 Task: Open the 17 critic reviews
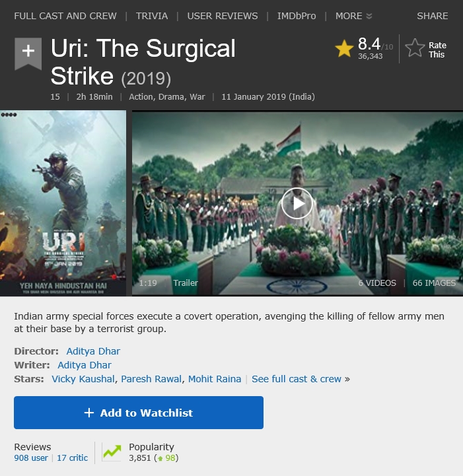[x=72, y=458]
